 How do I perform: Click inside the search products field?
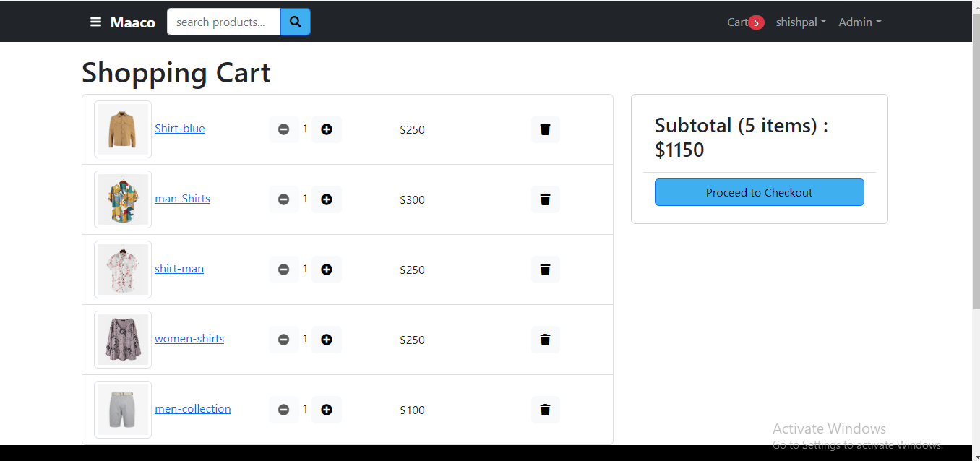[x=223, y=22]
